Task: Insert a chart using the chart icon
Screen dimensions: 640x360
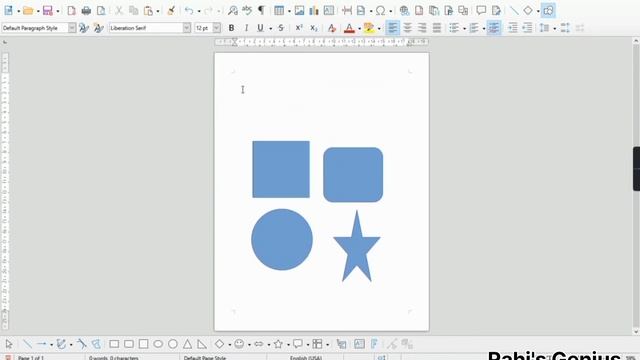Action: tap(314, 11)
